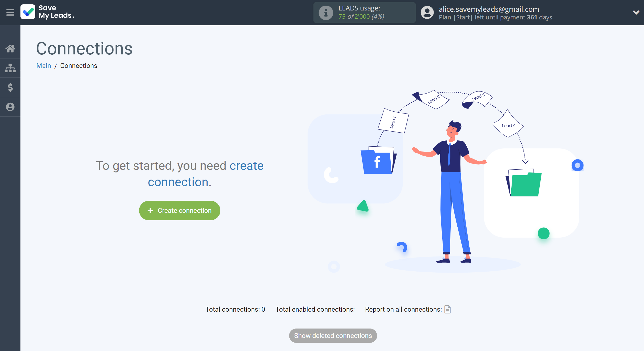The image size is (644, 351).
Task: Click the LEADS usage percentage bar
Action: point(363,13)
